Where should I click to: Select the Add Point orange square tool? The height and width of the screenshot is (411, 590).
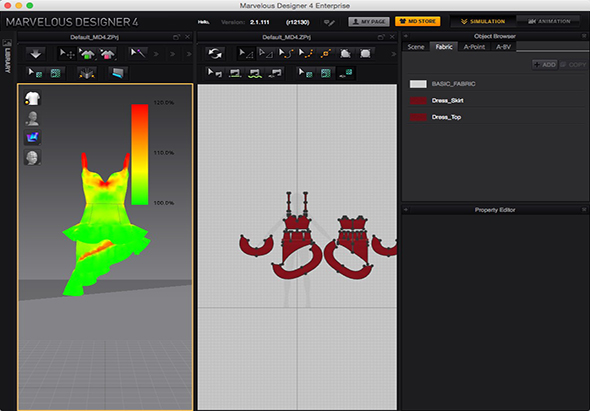click(x=325, y=54)
